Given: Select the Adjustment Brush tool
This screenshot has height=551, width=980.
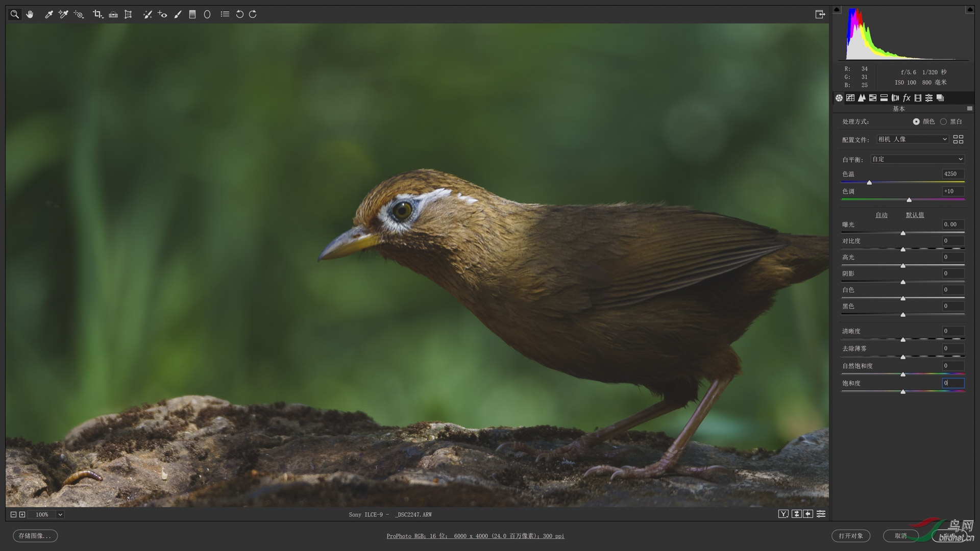Looking at the screenshot, I should coord(178,14).
